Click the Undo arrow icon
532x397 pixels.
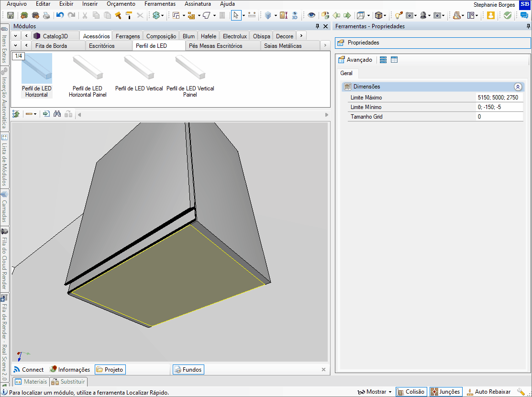pos(60,15)
